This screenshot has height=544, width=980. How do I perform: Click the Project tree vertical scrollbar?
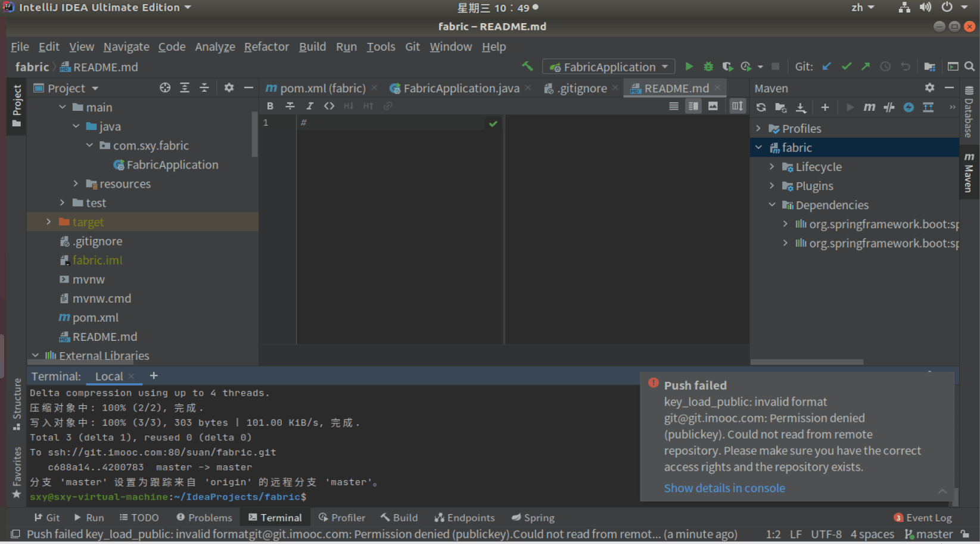(255, 134)
